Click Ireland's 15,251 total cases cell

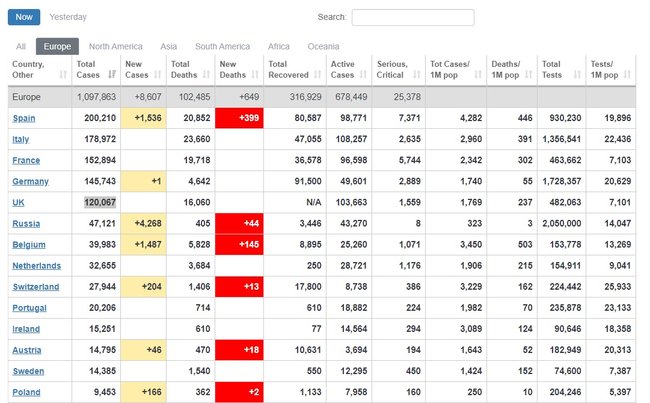tap(96, 329)
